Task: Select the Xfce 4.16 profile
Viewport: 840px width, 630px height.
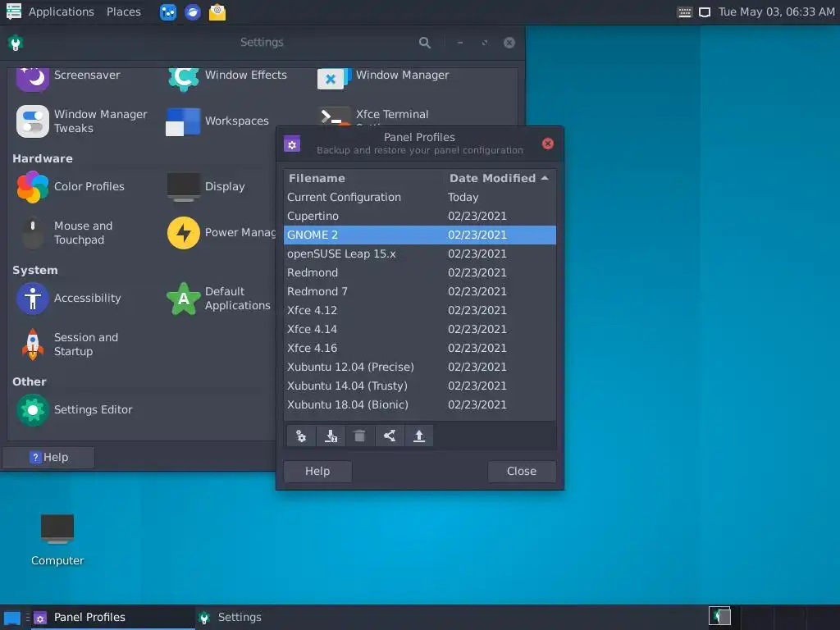Action: pos(420,348)
